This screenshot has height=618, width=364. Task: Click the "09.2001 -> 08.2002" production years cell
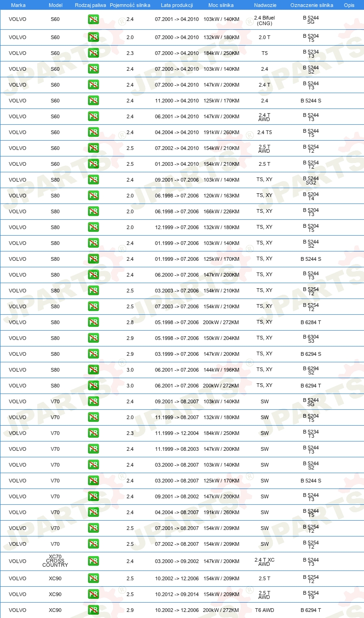177,496
